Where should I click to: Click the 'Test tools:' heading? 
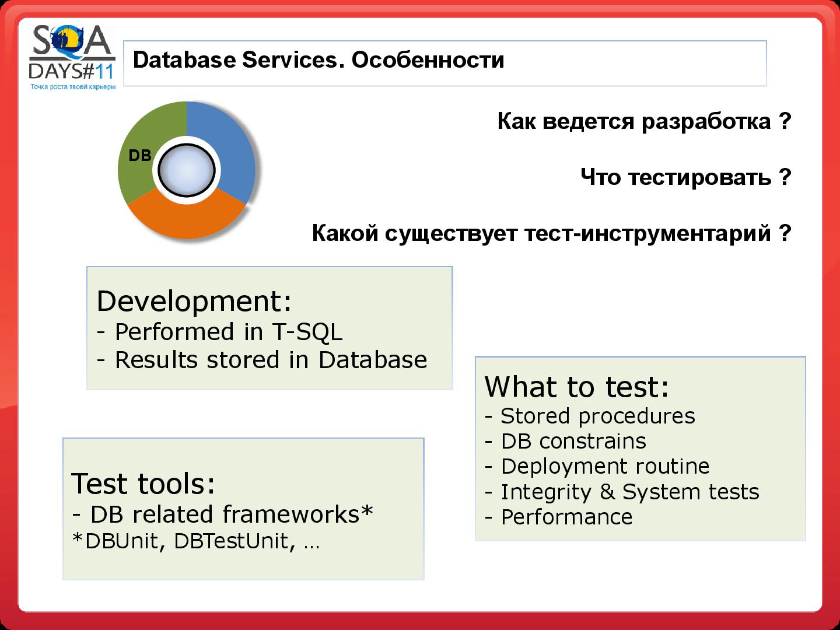(143, 484)
